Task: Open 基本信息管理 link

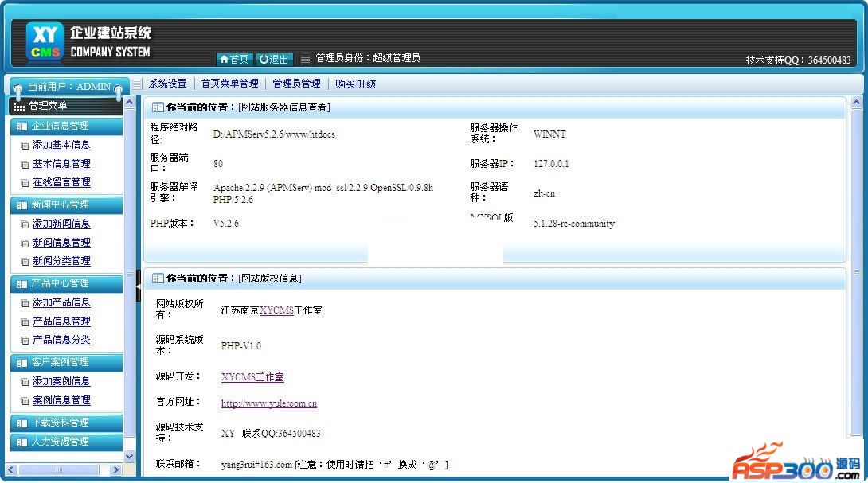Action: pos(61,164)
